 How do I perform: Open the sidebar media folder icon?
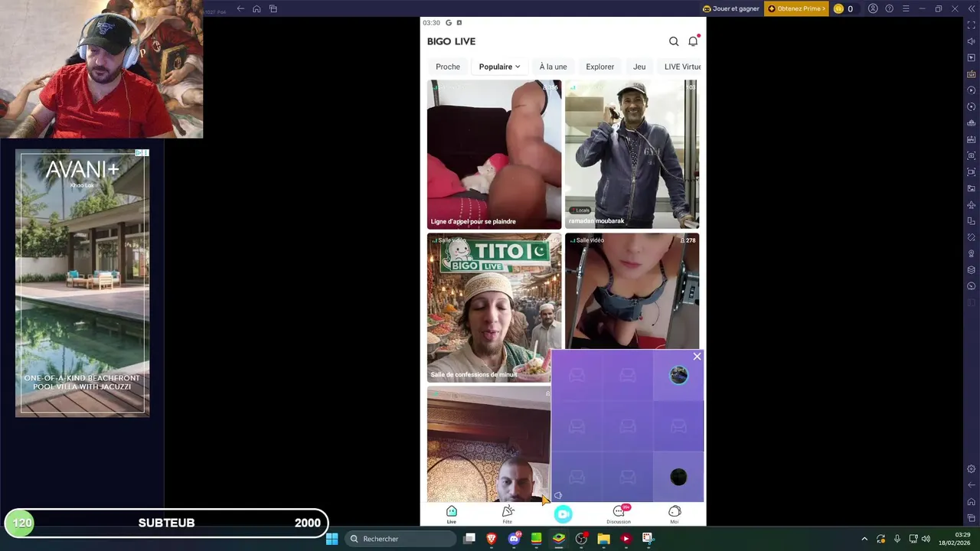pos(972,188)
